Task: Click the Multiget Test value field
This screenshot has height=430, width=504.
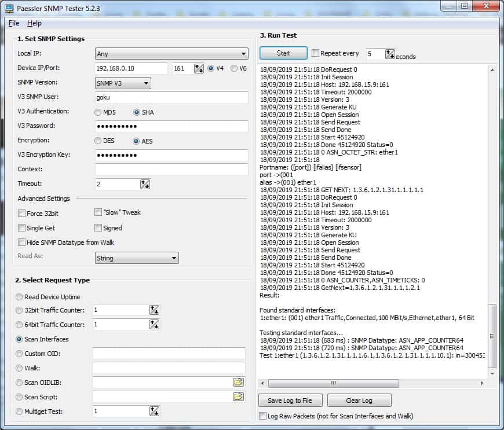Action: click(x=121, y=411)
